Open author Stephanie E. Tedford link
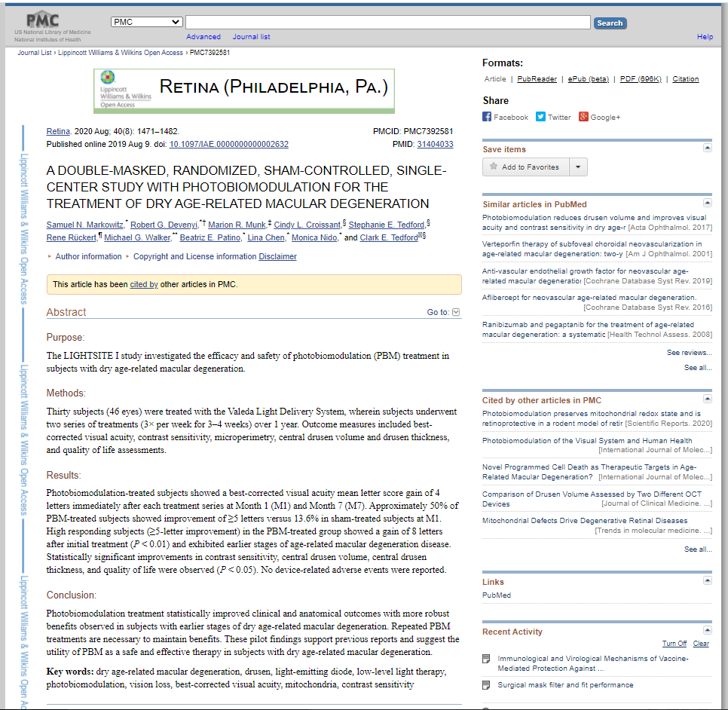The width and height of the screenshot is (728, 710). pos(387,225)
